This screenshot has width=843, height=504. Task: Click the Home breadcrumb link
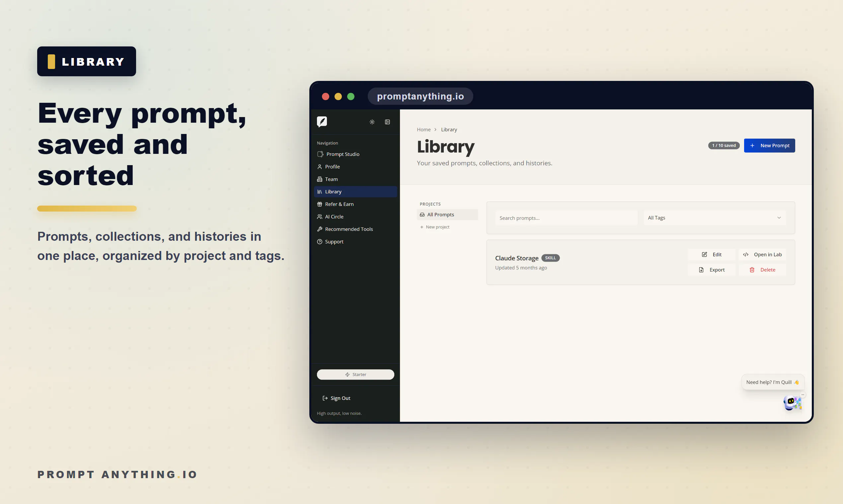[x=423, y=129]
